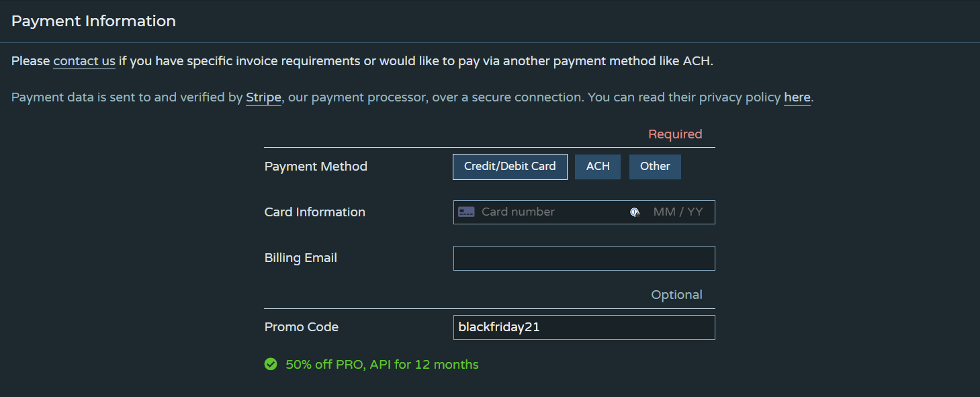The height and width of the screenshot is (397, 980).
Task: Click the credit card icon in Card Information
Action: 466,212
